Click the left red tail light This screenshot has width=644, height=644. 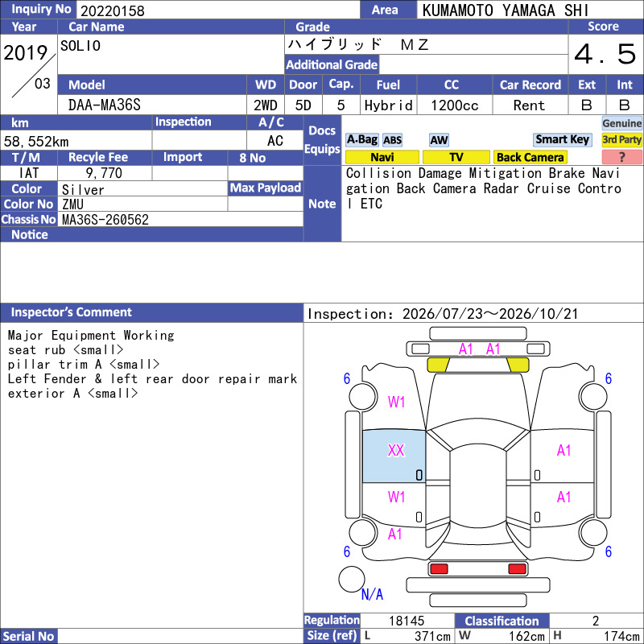439,568
